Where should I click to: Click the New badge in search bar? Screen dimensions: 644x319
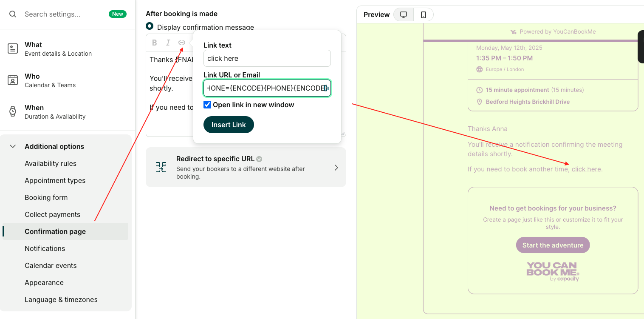pyautogui.click(x=118, y=14)
